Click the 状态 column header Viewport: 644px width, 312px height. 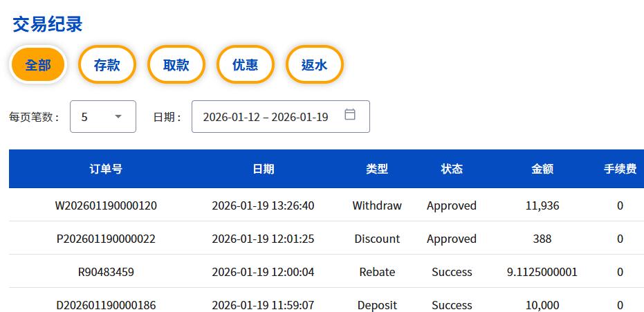pos(452,169)
